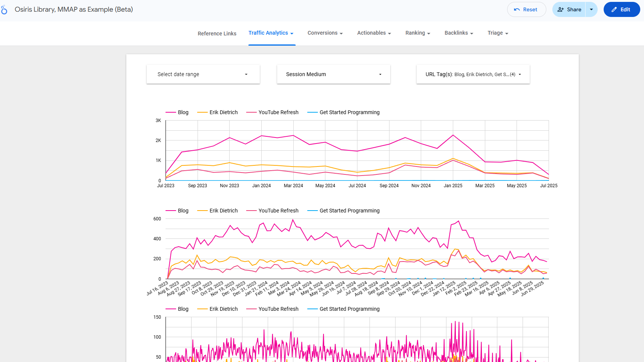Expand the Traffic Analytics menu

(271, 33)
